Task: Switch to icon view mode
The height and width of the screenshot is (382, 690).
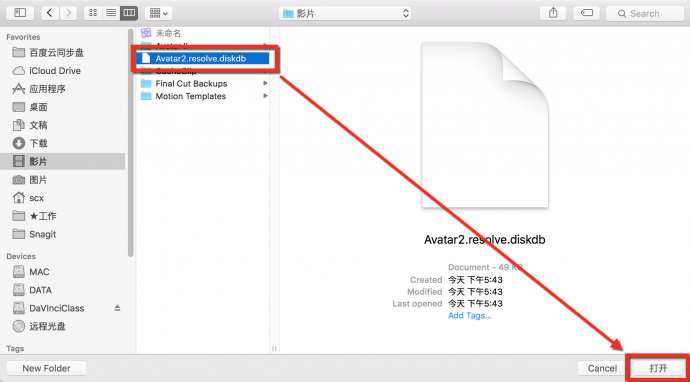Action: point(93,13)
